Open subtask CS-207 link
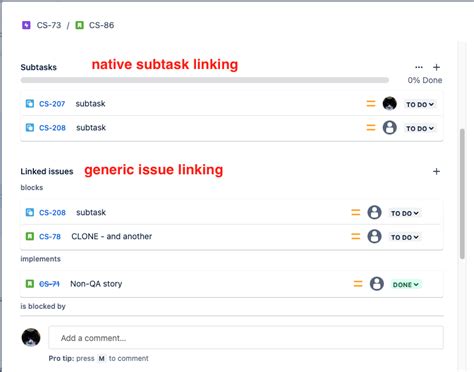 tap(52, 104)
